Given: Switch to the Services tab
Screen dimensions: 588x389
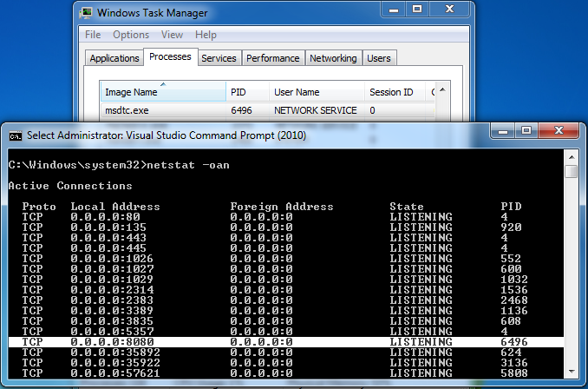Looking at the screenshot, I should [219, 58].
